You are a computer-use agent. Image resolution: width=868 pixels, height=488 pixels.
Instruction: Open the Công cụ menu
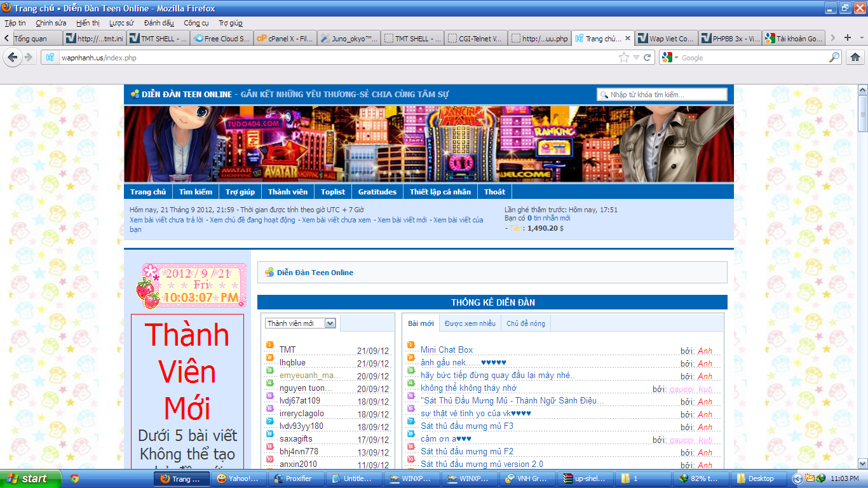point(196,23)
